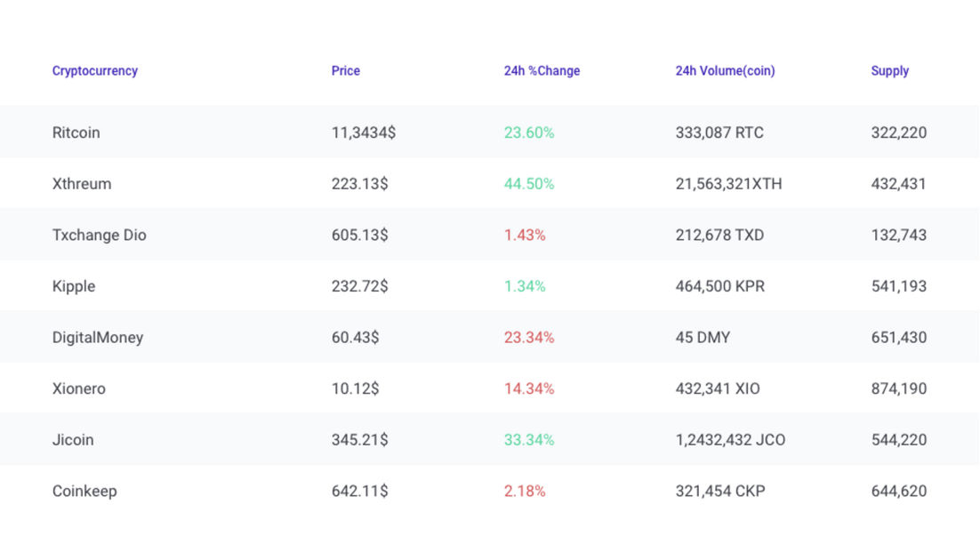980x560 pixels.
Task: Select the DigitalMoney row
Action: pyautogui.click(x=98, y=337)
